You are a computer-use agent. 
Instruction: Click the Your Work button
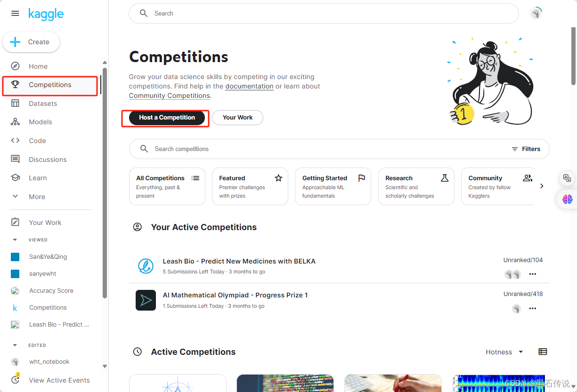pos(237,118)
